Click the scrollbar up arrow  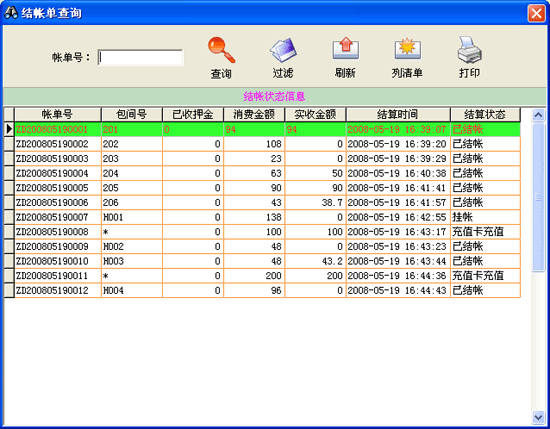pyautogui.click(x=538, y=114)
